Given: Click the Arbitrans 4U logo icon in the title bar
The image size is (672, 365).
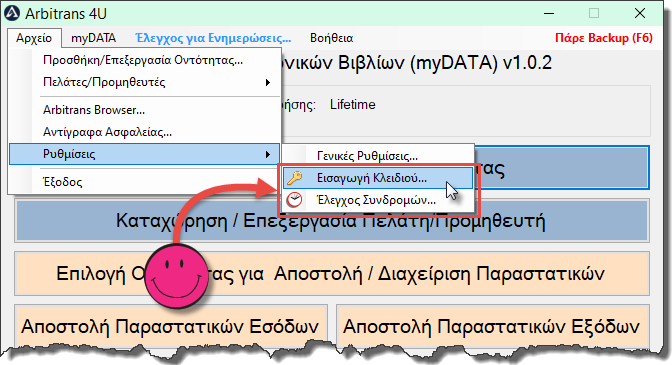Looking at the screenshot, I should click(x=12, y=13).
